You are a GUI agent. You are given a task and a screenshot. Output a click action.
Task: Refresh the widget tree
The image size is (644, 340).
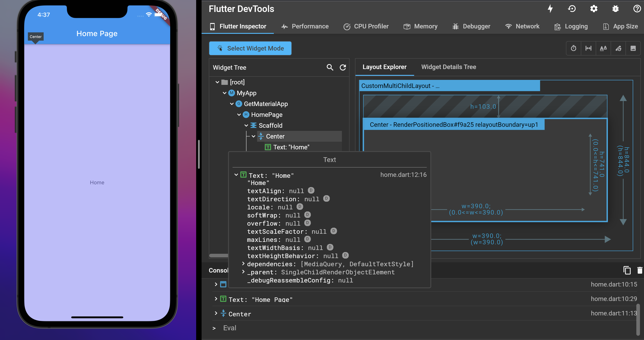pos(343,67)
